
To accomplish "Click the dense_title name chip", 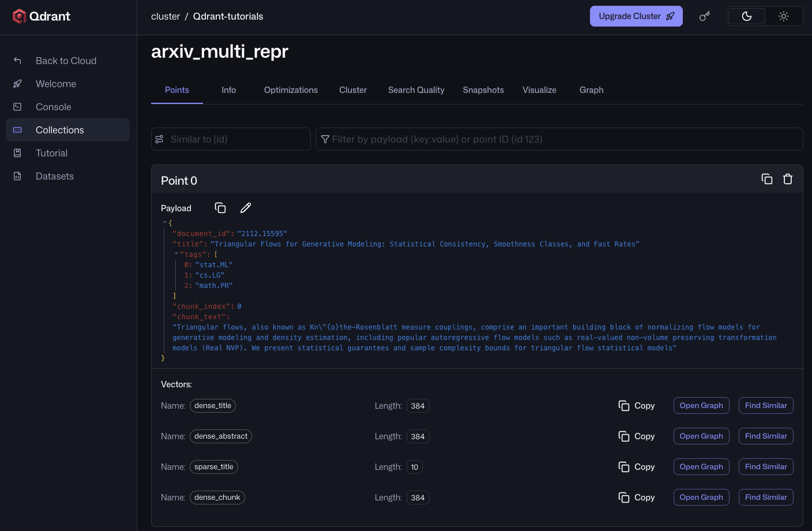I will (213, 406).
